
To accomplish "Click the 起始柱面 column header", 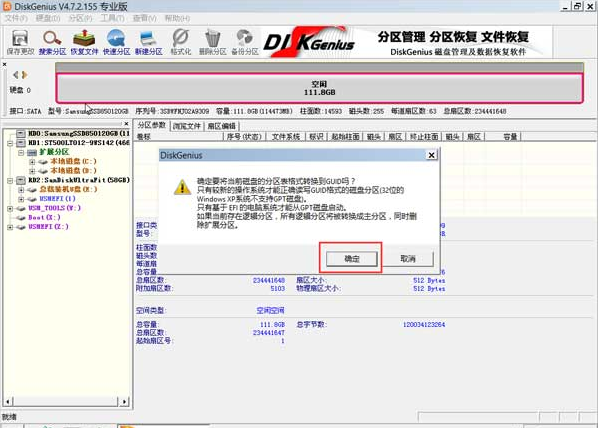I will 345,137.
